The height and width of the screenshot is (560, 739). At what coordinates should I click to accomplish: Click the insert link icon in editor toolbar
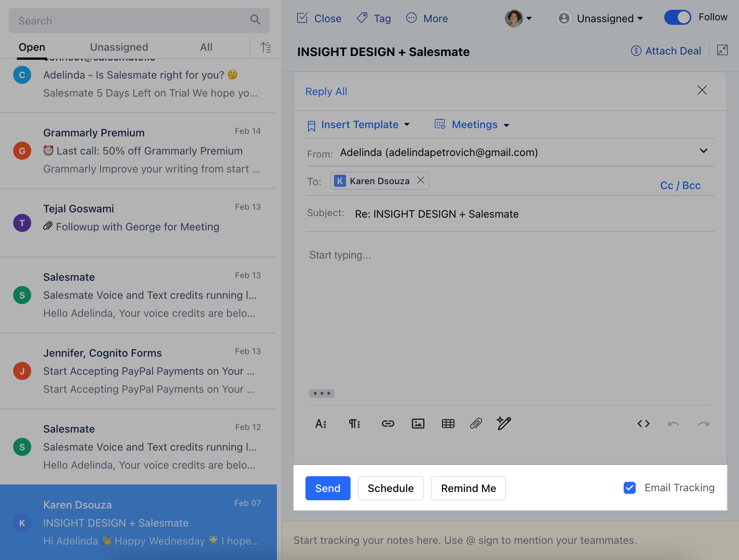pos(388,424)
